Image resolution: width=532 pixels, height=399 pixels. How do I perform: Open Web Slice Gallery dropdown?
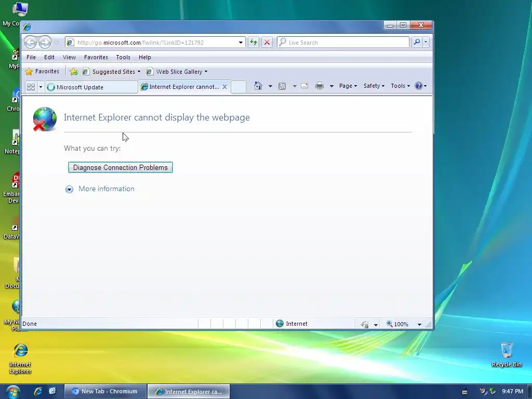click(177, 72)
